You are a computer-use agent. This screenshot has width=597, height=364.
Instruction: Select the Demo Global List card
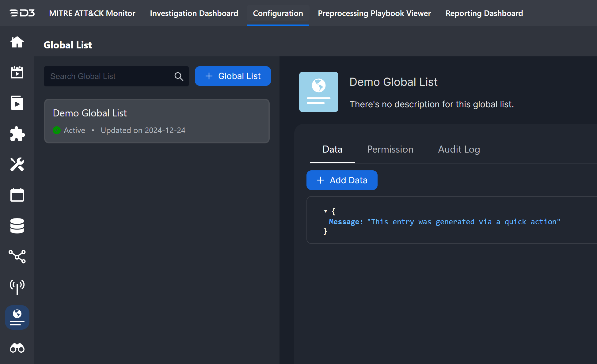[x=157, y=121]
